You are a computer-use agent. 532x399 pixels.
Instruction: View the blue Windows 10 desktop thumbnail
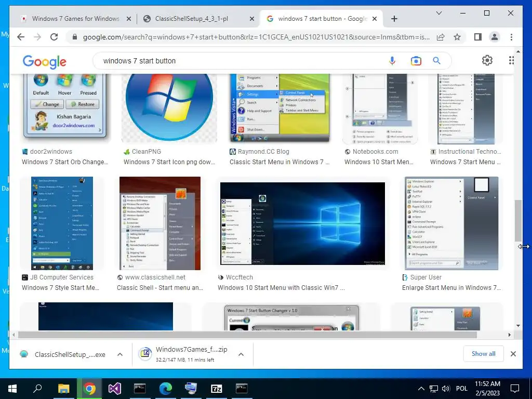tap(302, 223)
